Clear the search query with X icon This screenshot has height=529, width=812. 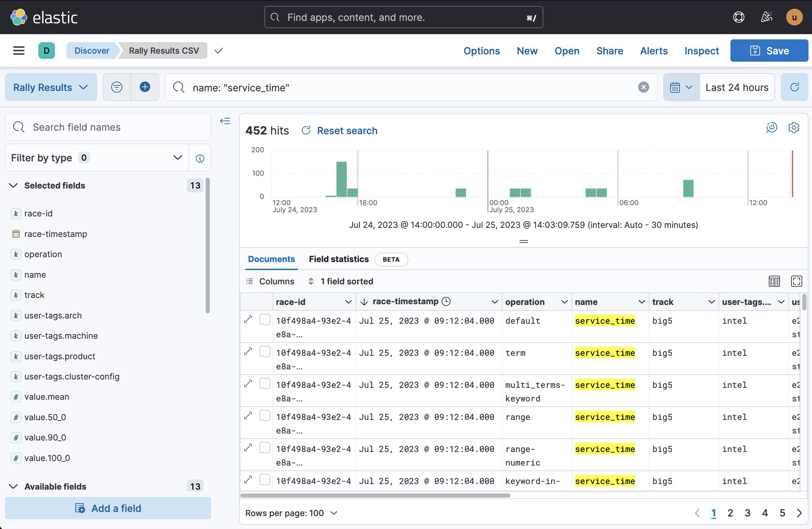pos(643,87)
